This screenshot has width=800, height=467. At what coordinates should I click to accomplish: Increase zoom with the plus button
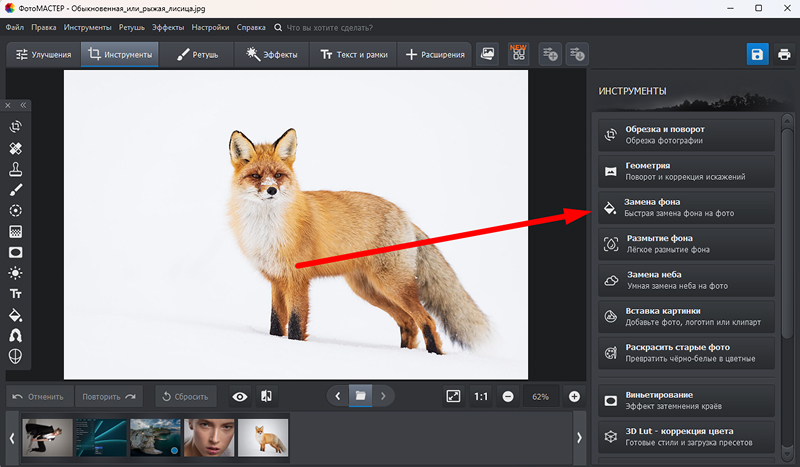tap(574, 396)
